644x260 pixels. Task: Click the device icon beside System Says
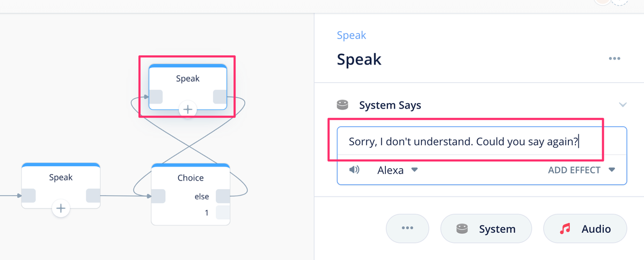pos(342,105)
